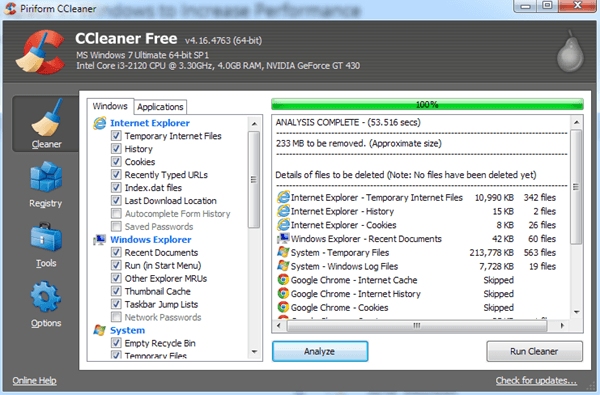Switch to the Applications tab

point(160,107)
